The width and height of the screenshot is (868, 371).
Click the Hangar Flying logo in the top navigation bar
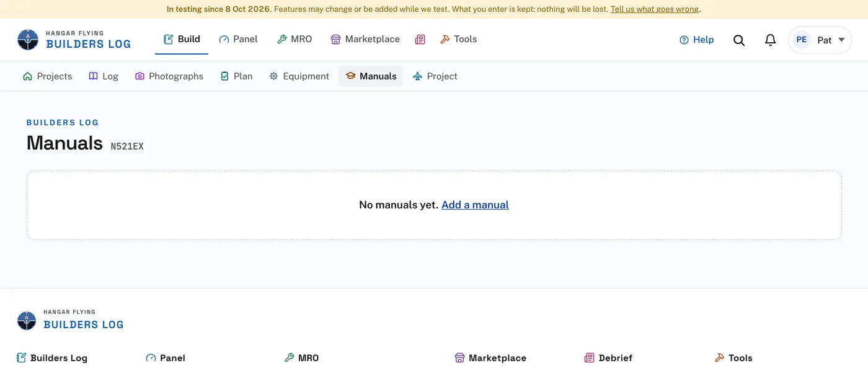click(74, 40)
